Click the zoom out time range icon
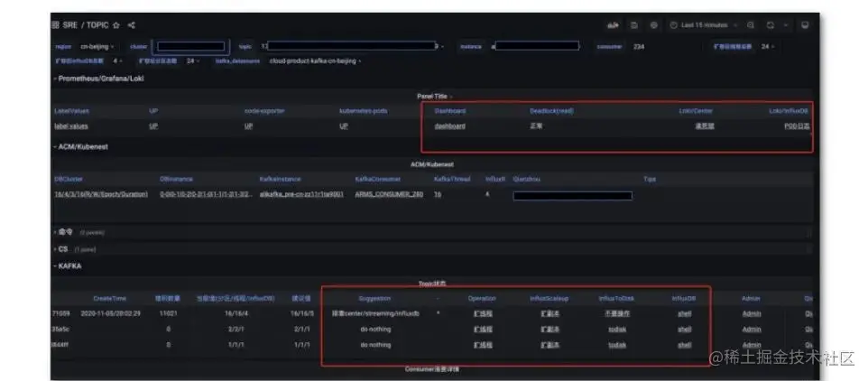Screen dimensions: 868x381 tap(751, 25)
